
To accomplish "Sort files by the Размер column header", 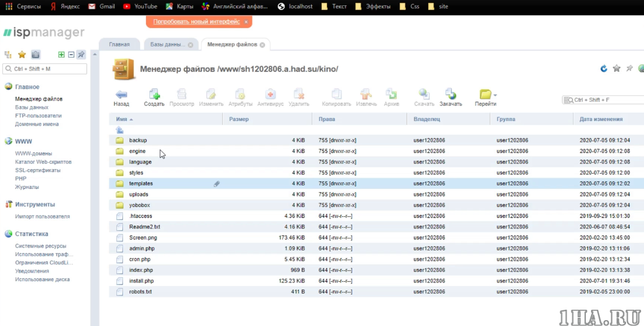I will click(x=239, y=119).
